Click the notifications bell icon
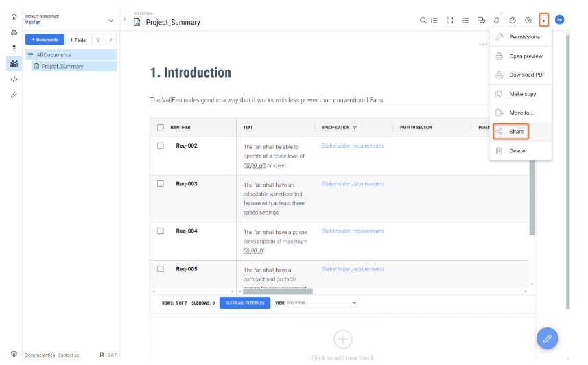Image resolution: width=588 pixels, height=365 pixels. click(497, 21)
